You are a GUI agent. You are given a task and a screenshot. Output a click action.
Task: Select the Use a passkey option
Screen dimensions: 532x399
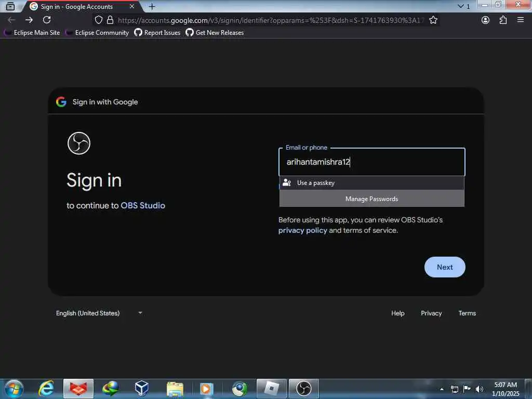[x=372, y=183]
